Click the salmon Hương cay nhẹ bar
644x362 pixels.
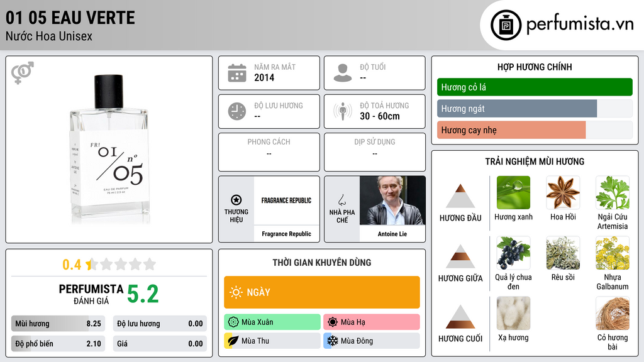coord(535,130)
